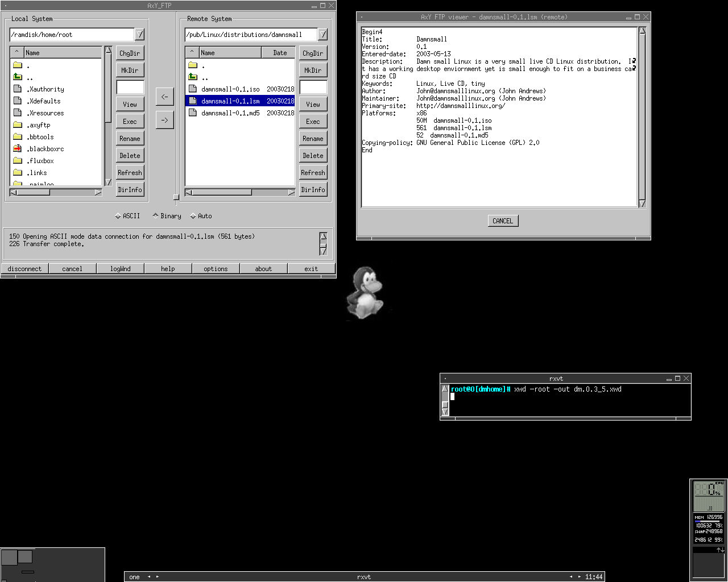The width and height of the screenshot is (728, 582).
Task: Click the remote MkDir name input box
Action: (x=313, y=87)
